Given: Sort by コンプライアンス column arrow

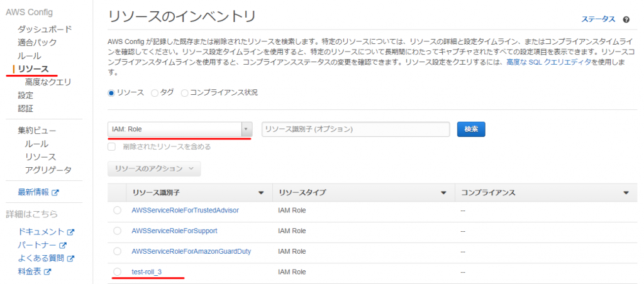Looking at the screenshot, I should pos(626,193).
